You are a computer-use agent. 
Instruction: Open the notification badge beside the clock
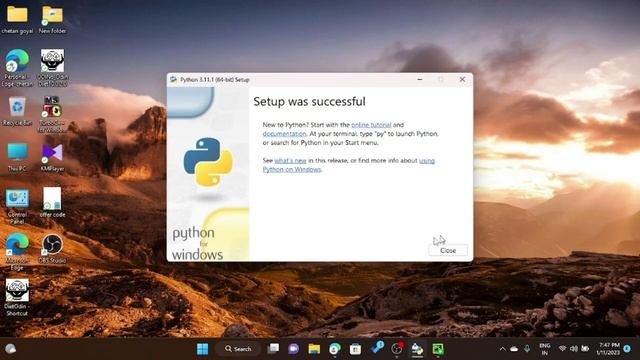click(x=627, y=349)
